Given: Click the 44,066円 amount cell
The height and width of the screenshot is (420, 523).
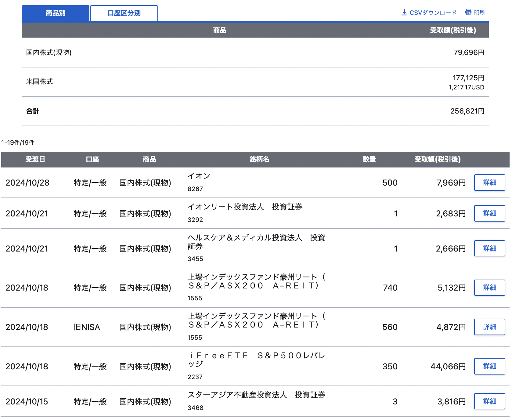Looking at the screenshot, I should pos(448,366).
